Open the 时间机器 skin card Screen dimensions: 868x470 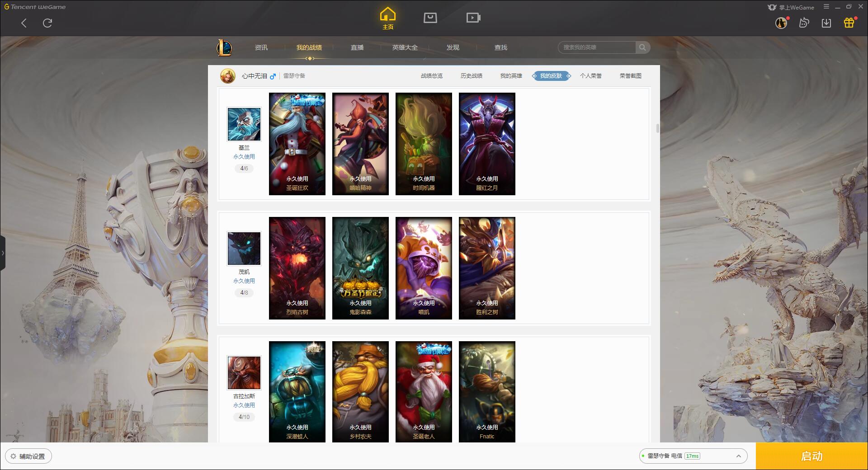[424, 144]
